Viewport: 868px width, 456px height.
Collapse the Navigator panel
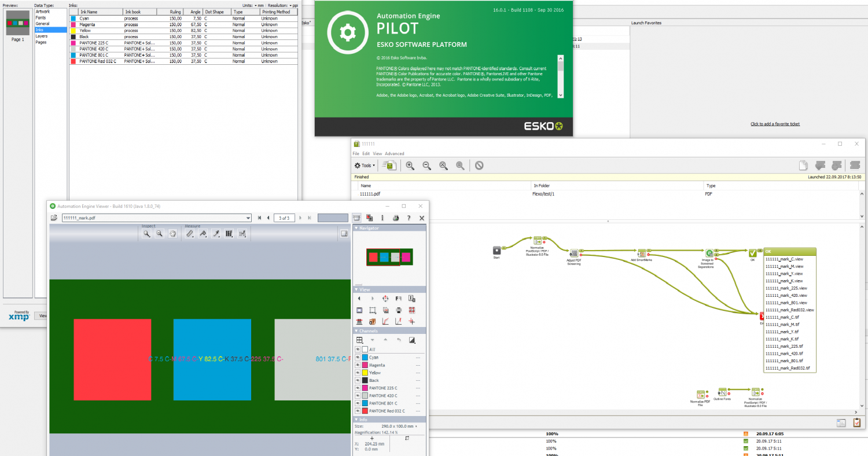(x=356, y=229)
